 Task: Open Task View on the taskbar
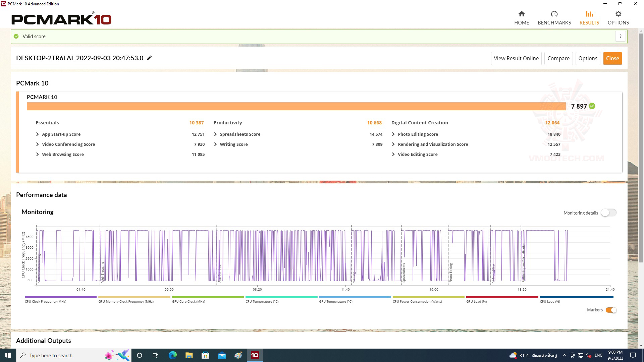[156, 355]
